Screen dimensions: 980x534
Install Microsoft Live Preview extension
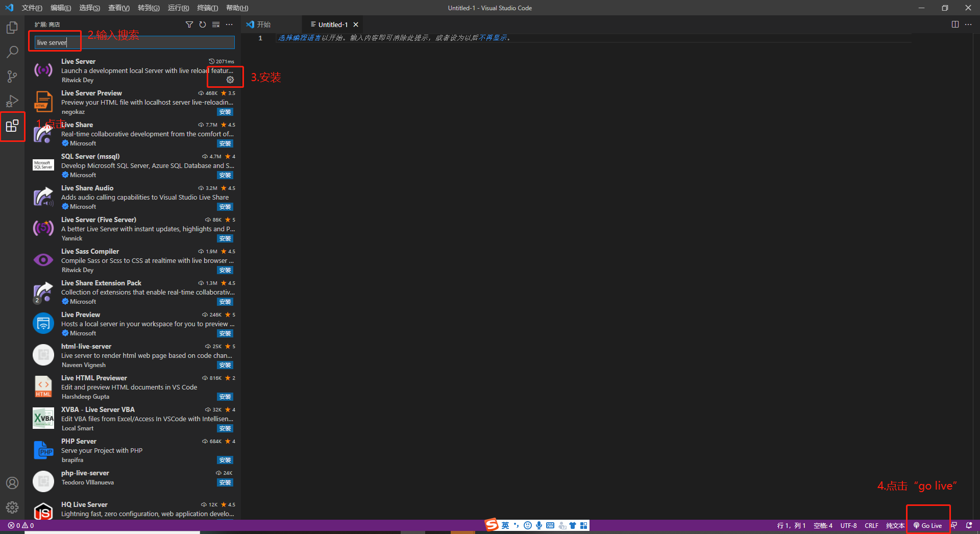pyautogui.click(x=225, y=333)
